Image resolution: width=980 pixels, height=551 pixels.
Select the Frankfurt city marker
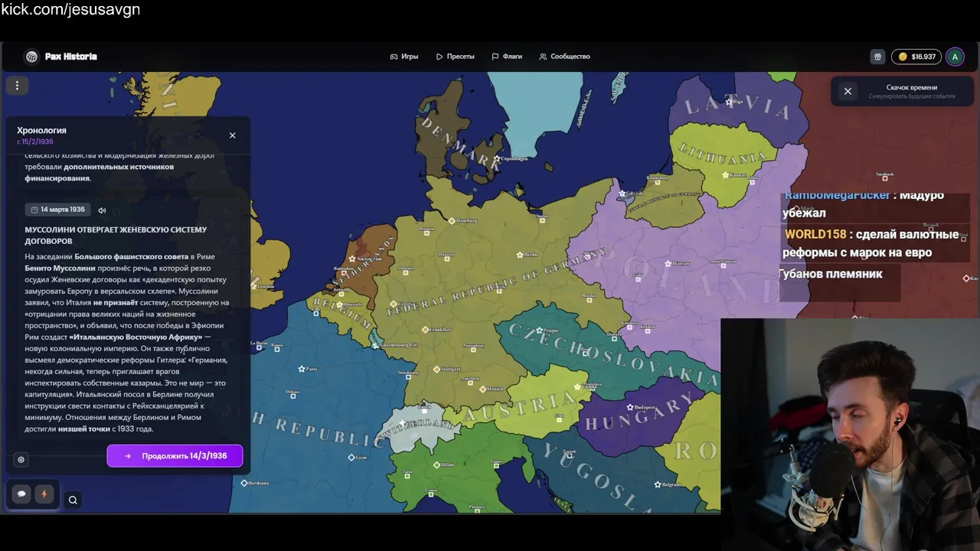[425, 330]
